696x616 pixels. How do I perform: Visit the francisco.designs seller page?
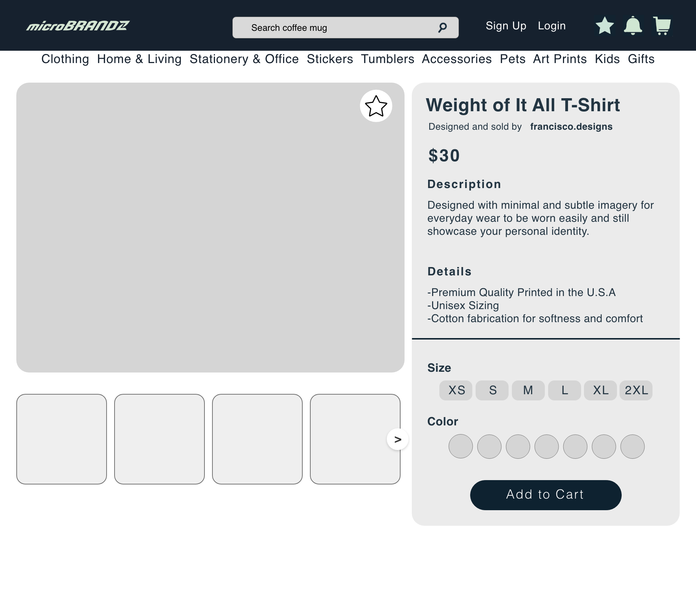point(571,127)
